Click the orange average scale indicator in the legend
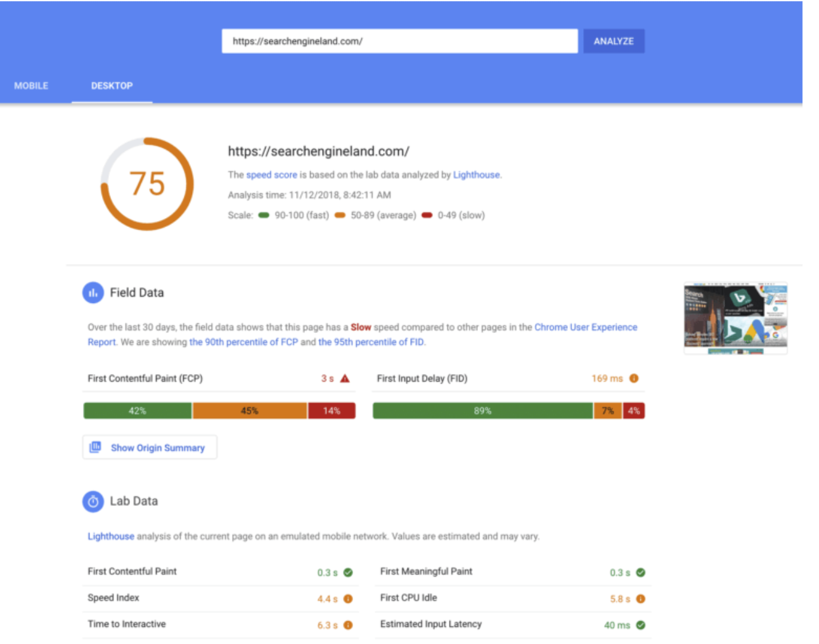Image resolution: width=819 pixels, height=644 pixels. click(x=340, y=216)
